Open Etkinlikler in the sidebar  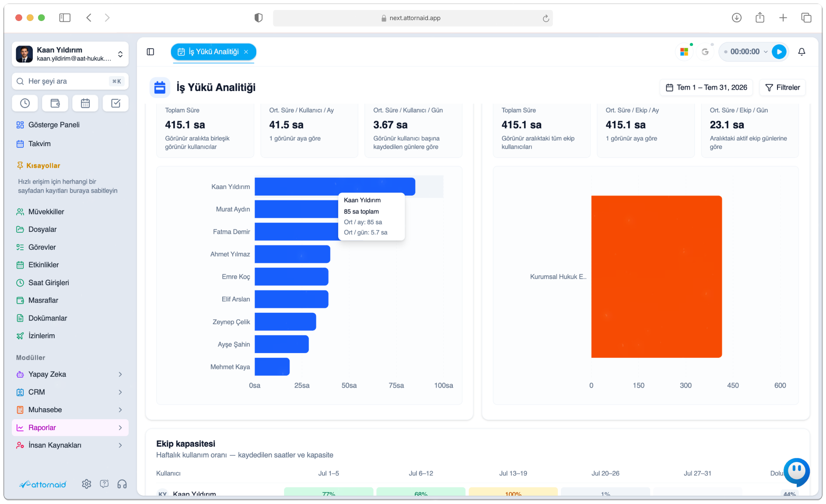point(70,265)
